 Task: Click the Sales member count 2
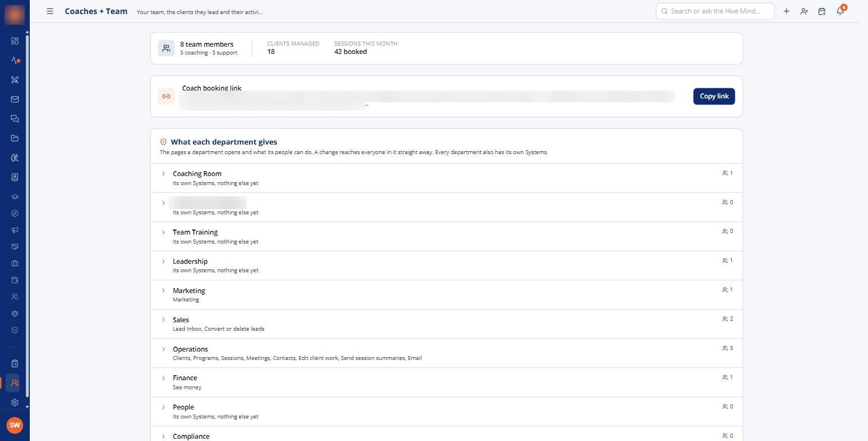click(727, 319)
